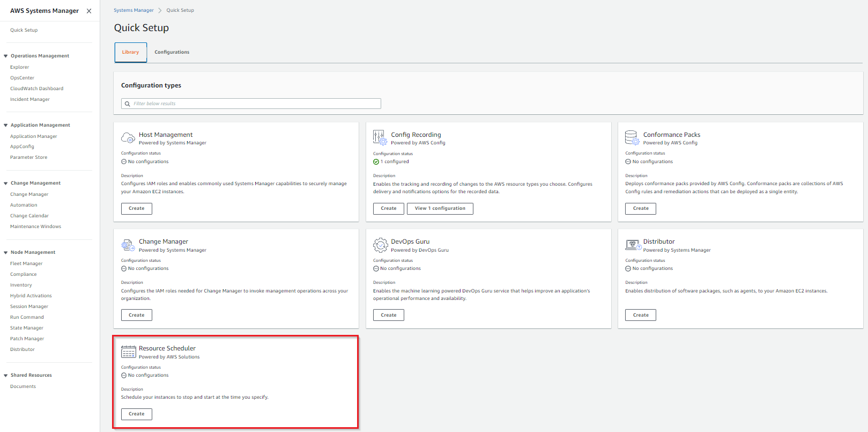The width and height of the screenshot is (868, 432).
Task: Click Host Management no-configurations status icon
Action: pyautogui.click(x=124, y=162)
